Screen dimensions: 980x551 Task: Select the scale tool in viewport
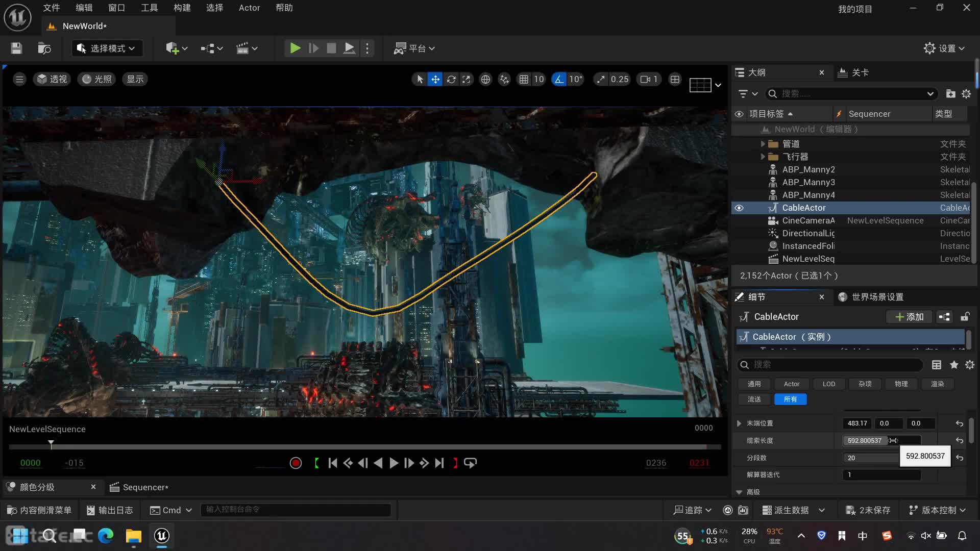click(467, 79)
